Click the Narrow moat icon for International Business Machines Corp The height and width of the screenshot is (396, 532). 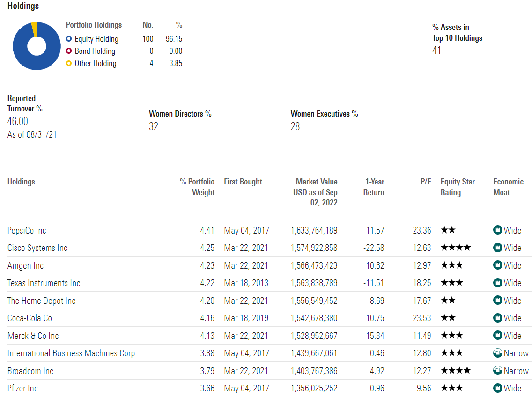497,353
